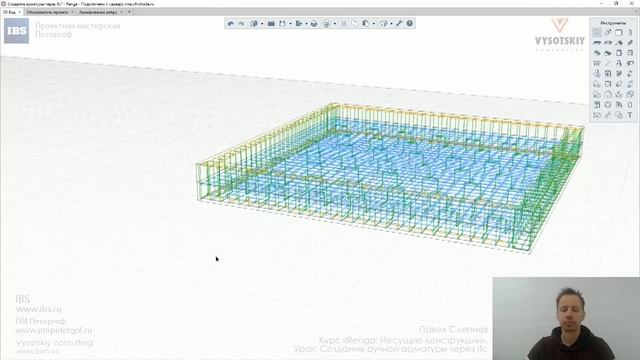Redo the action in top toolbar
Screen dimensions: 640x360
[242, 24]
